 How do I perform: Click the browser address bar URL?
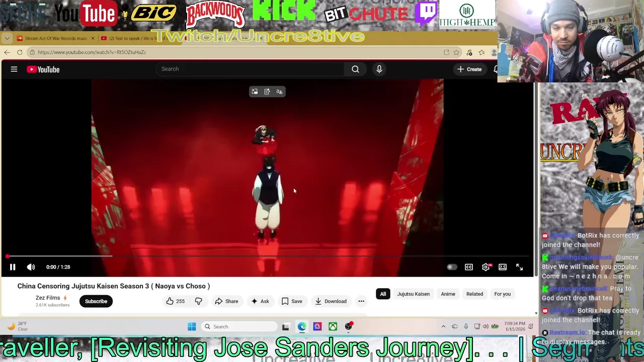(x=92, y=52)
